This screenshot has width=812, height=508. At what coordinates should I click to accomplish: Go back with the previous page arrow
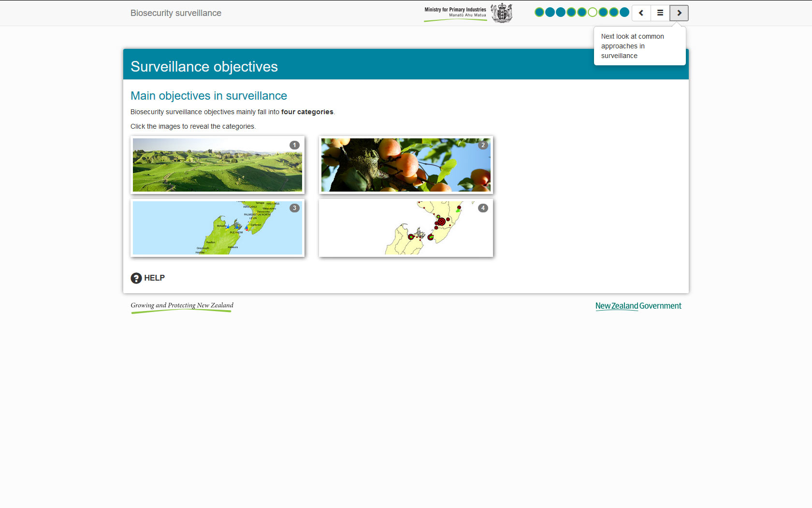pyautogui.click(x=641, y=13)
